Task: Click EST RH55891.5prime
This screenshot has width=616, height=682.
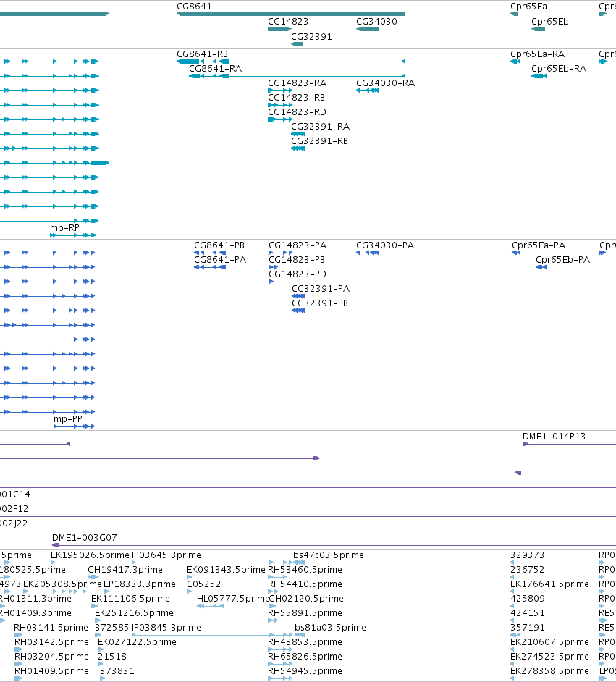Action: [x=305, y=612]
